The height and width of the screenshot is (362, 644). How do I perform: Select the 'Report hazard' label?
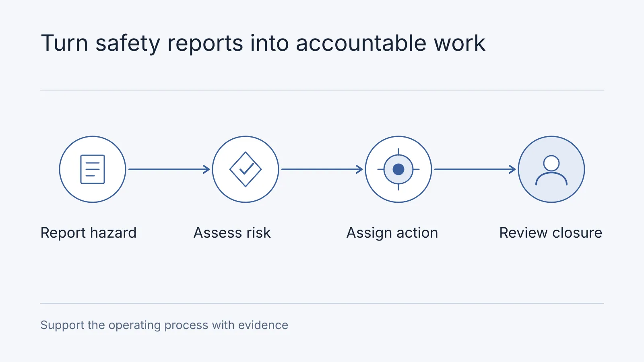pos(89,233)
